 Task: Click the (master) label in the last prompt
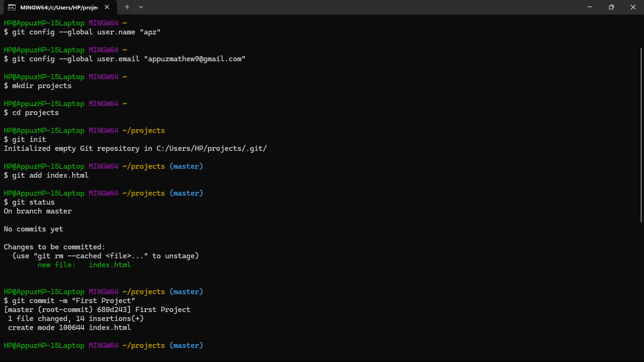coord(186,346)
